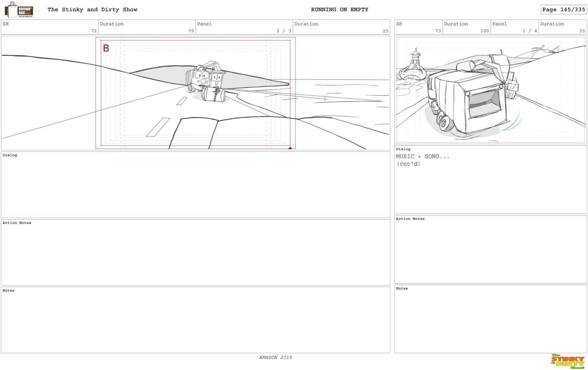Select the "MUSIC + SONG..." dialog text
This screenshot has width=588, height=370.
(423, 156)
